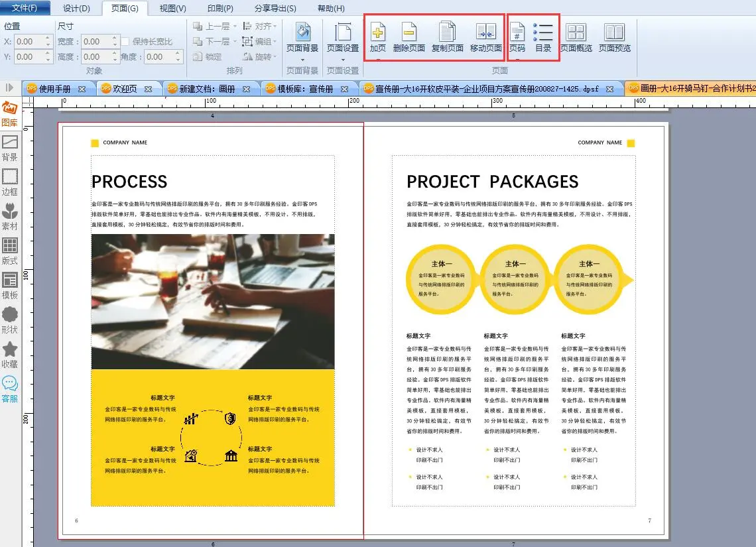Expand the 页面背景 dropdown arrow

click(302, 60)
